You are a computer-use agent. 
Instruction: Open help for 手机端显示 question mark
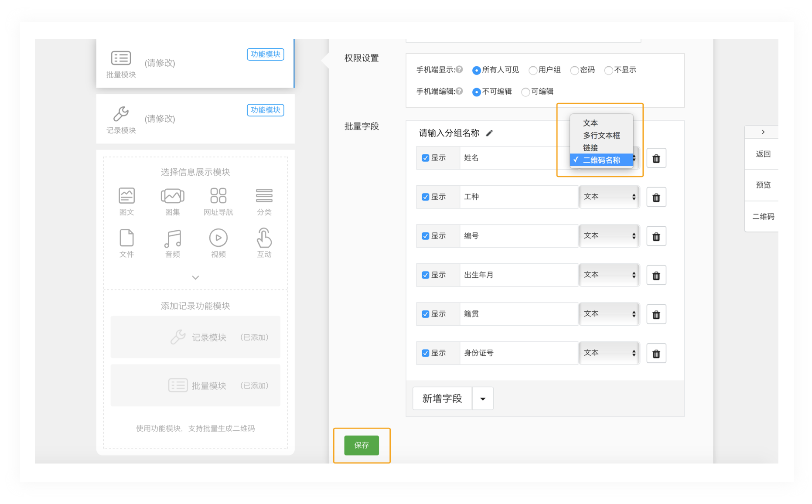[x=459, y=69]
